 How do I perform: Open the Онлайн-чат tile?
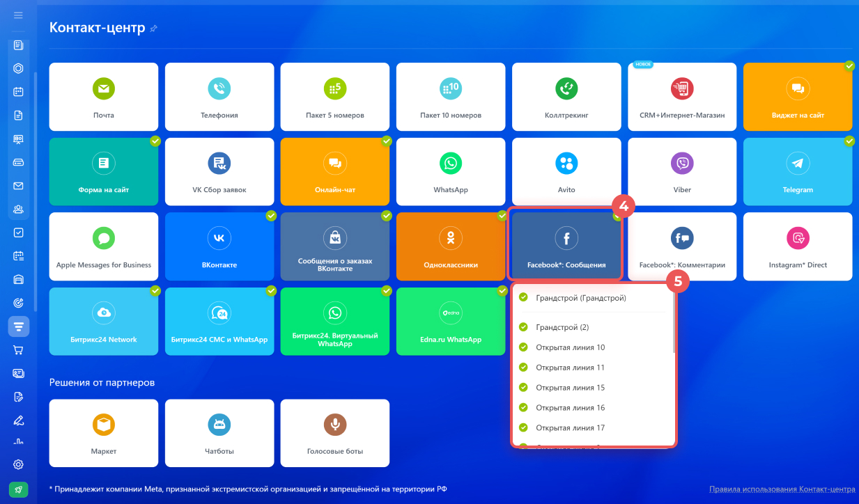pos(335,172)
